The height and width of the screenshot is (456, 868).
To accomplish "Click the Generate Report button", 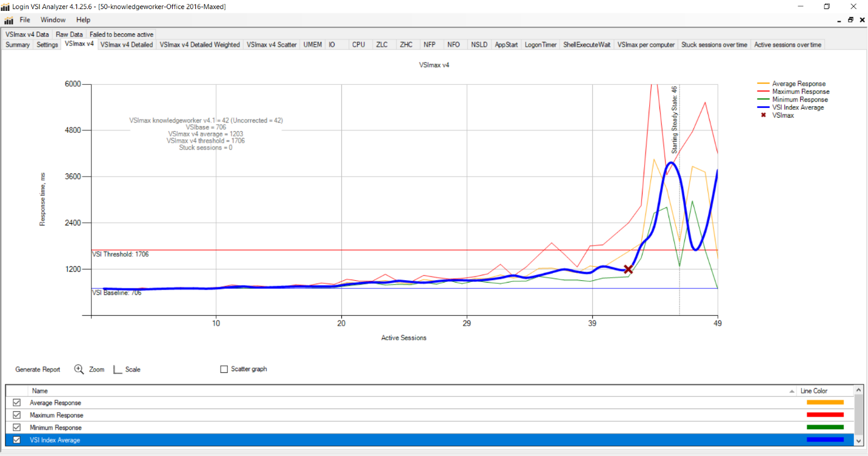I will 38,369.
